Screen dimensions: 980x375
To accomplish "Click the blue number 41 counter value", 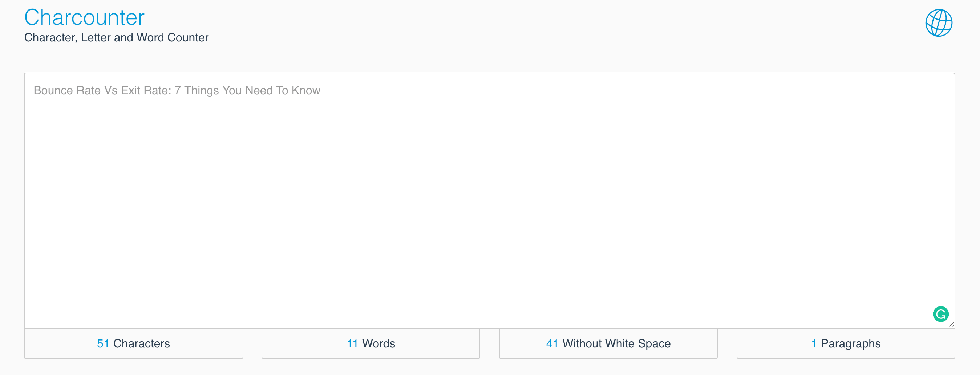I will tap(552, 343).
